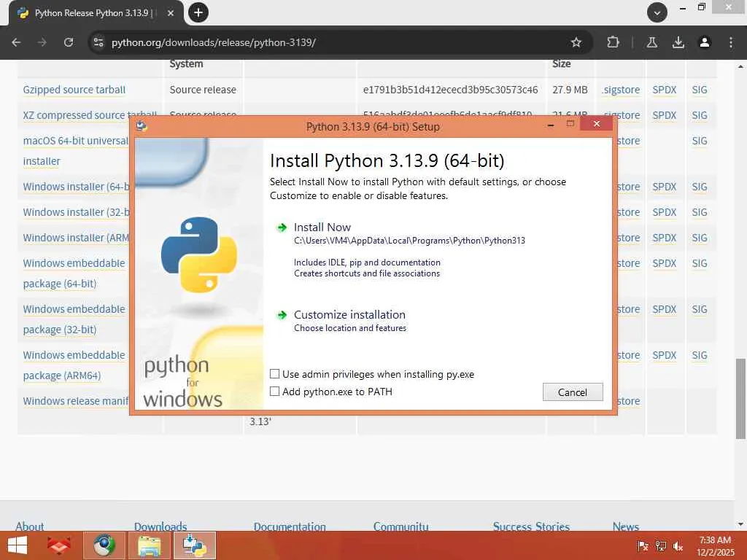Open the News footer link
The width and height of the screenshot is (747, 560).
tap(625, 526)
